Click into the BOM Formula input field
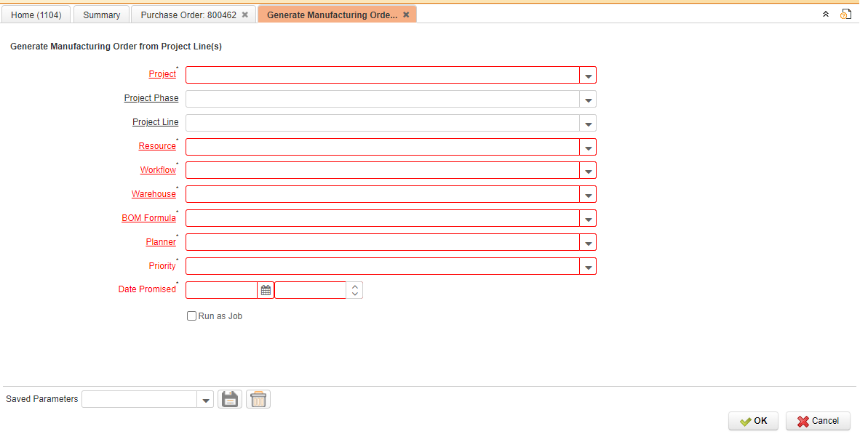The width and height of the screenshot is (868, 442). [383, 219]
